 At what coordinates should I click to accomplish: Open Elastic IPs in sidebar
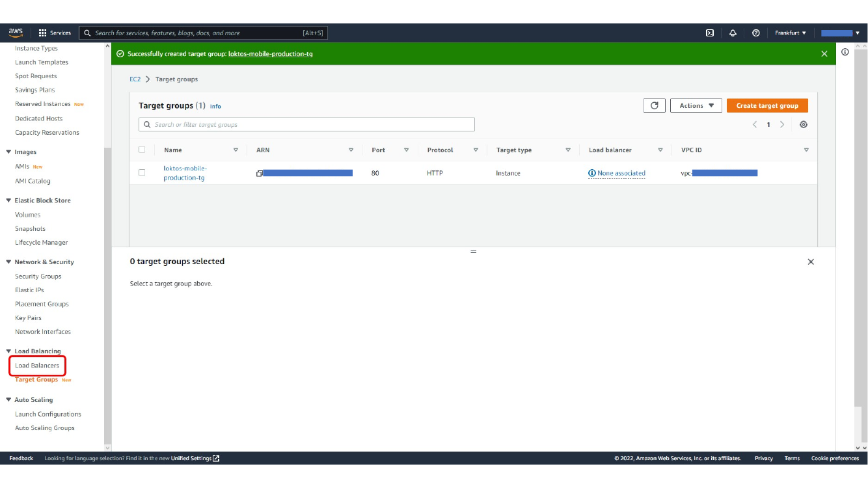pos(29,290)
